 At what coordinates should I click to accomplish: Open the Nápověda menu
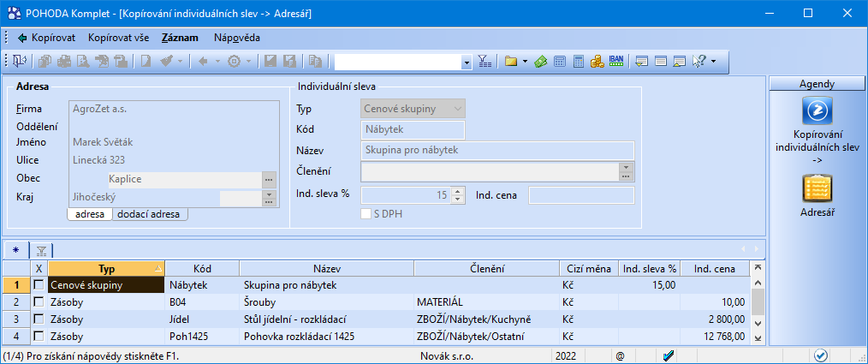[x=237, y=39]
